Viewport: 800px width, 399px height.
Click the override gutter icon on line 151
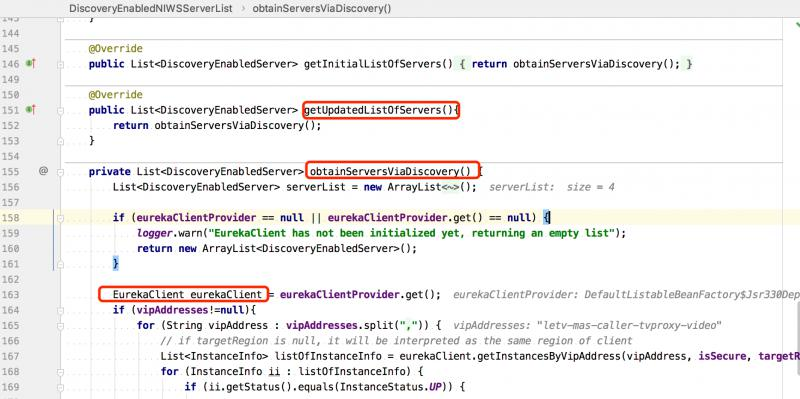[30, 110]
